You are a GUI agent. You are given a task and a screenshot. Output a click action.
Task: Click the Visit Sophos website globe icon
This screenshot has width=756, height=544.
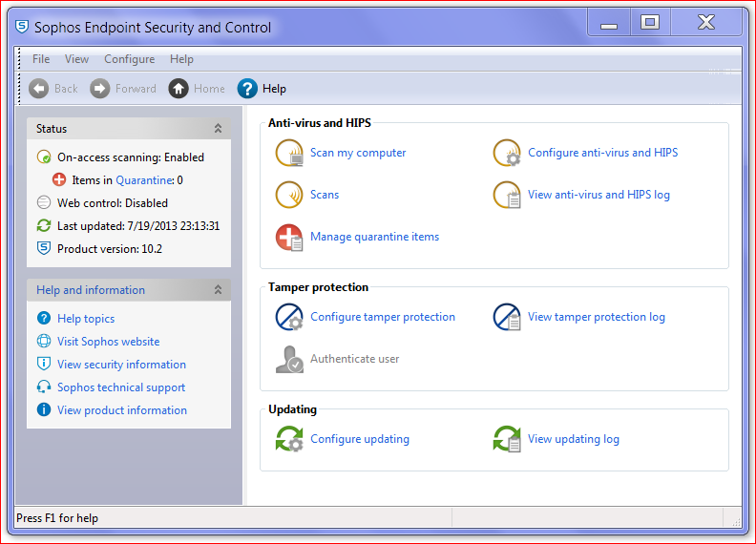point(44,341)
